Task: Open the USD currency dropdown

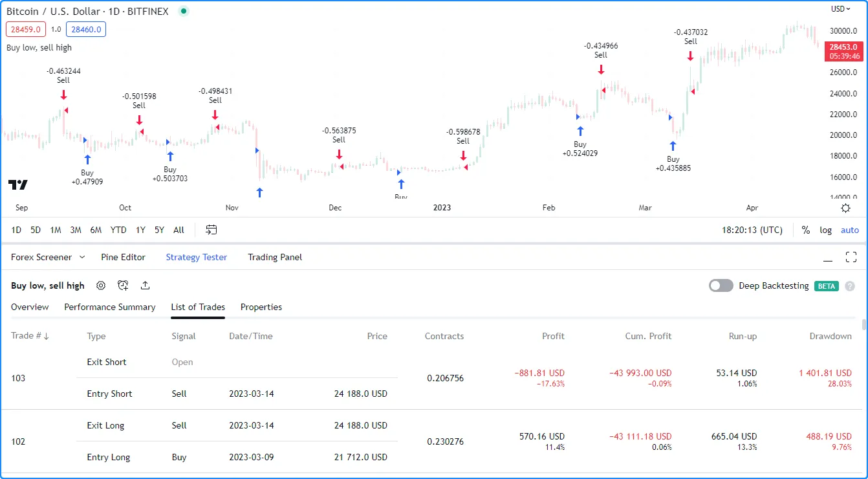Action: (x=841, y=9)
